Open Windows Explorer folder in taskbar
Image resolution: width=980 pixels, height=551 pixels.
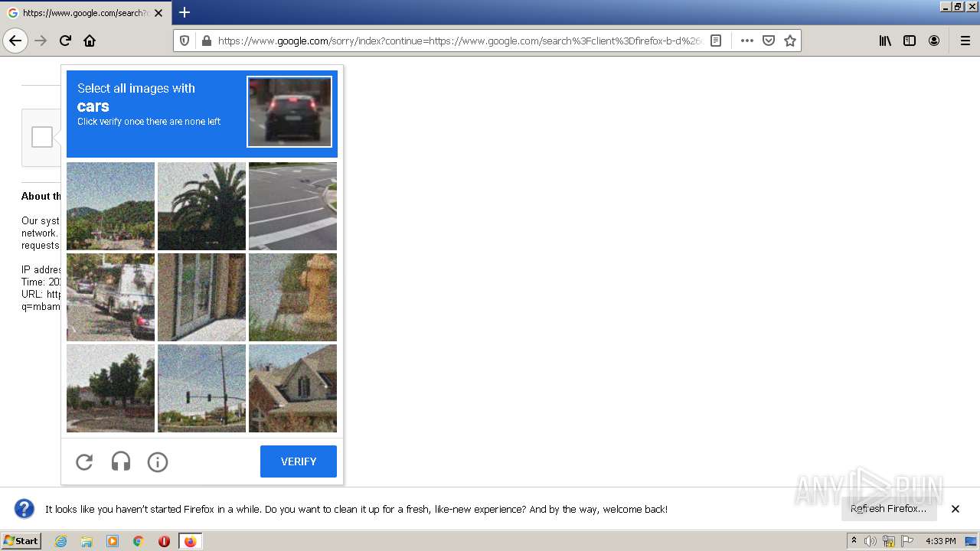coord(87,541)
